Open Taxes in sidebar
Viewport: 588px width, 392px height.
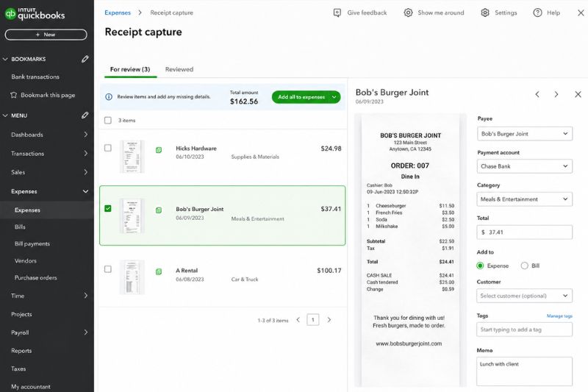(18, 368)
